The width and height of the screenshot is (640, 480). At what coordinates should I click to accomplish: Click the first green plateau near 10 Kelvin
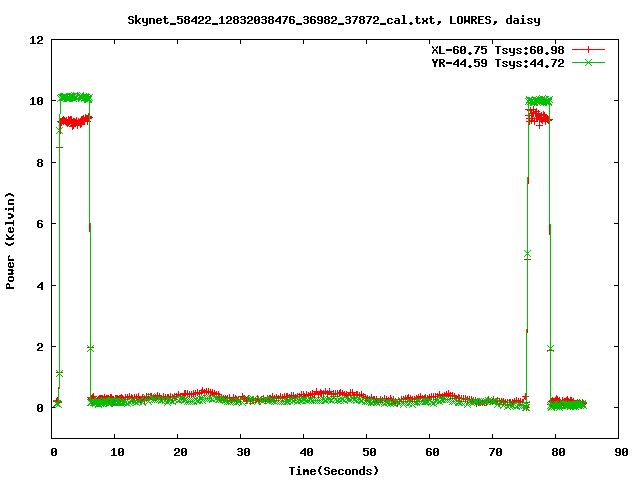coord(75,98)
